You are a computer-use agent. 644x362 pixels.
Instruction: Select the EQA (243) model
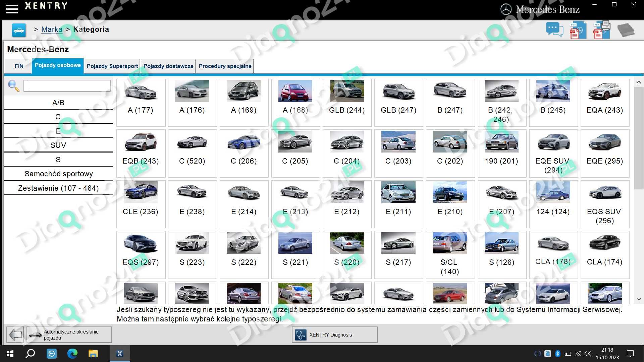coord(605,103)
